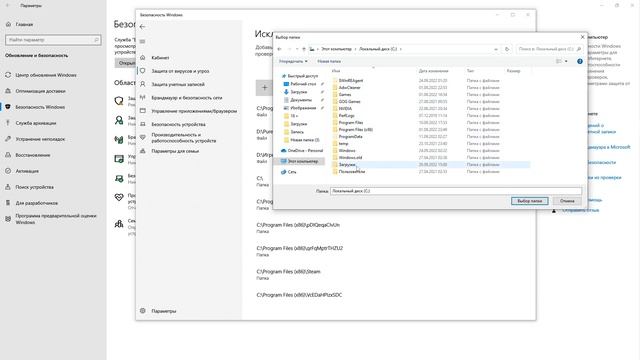Sort by the Тип column header
This screenshot has width=640, height=360.
(470, 71)
